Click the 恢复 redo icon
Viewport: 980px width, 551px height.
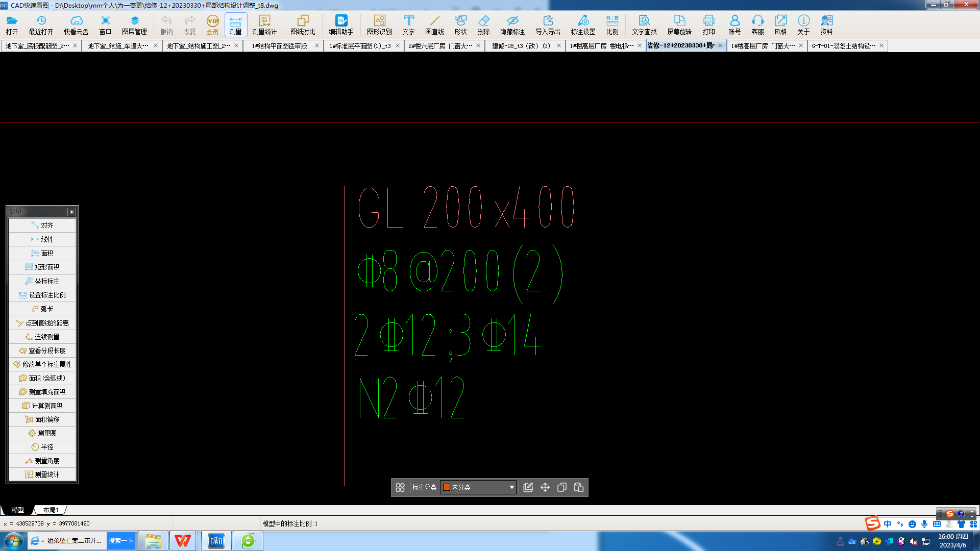coord(189,24)
